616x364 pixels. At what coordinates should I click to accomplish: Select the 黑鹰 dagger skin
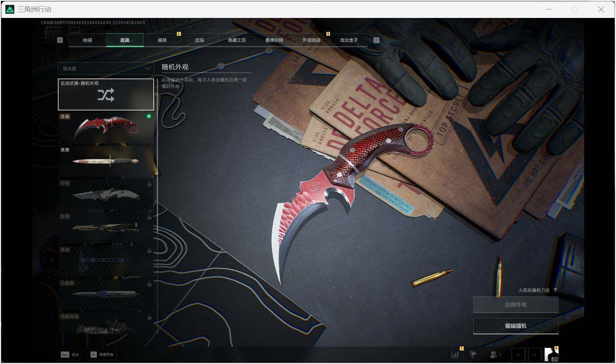tap(106, 161)
